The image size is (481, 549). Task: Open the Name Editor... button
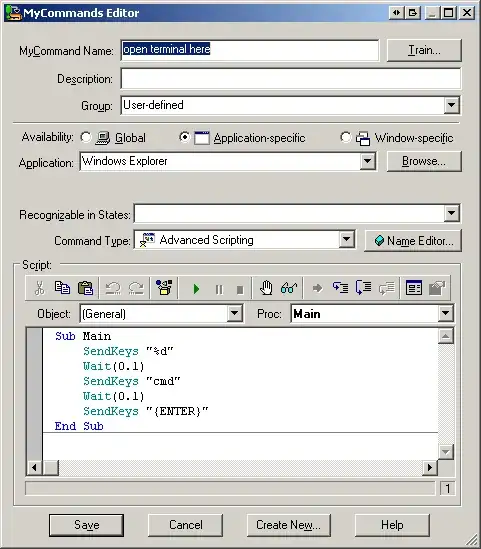point(413,241)
